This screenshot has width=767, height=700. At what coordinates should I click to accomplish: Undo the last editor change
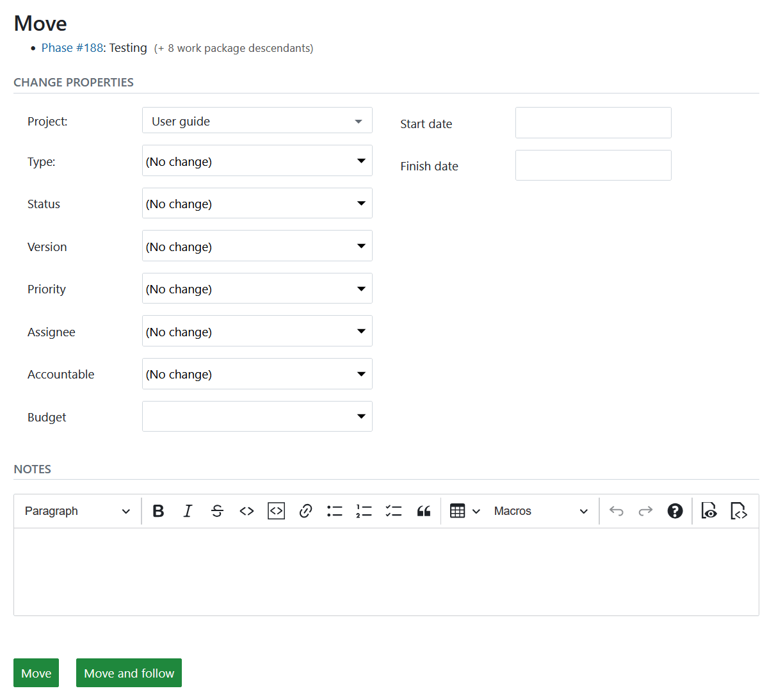(616, 510)
